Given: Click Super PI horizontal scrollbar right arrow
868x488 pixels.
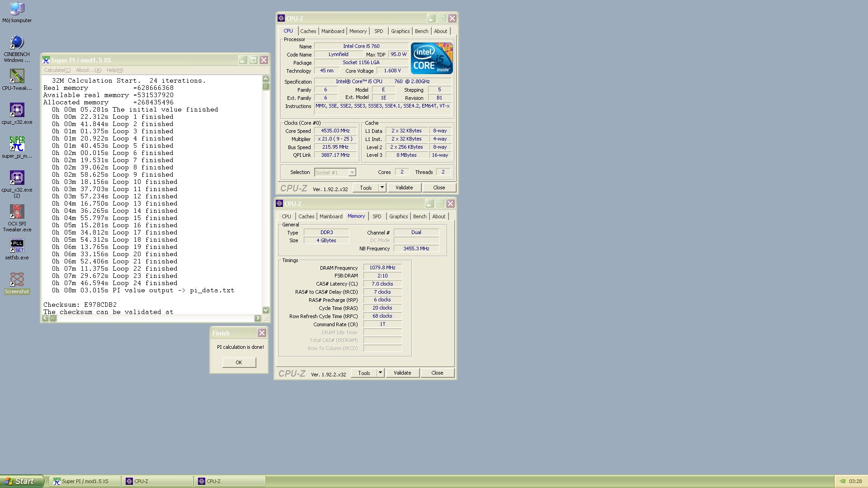Looking at the screenshot, I should pos(258,318).
